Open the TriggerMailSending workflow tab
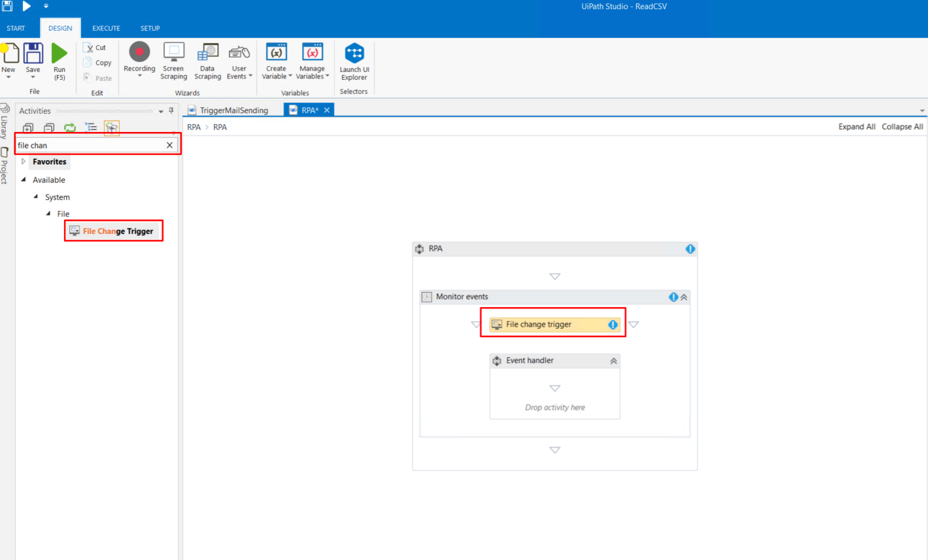This screenshot has width=928, height=560. coord(233,110)
